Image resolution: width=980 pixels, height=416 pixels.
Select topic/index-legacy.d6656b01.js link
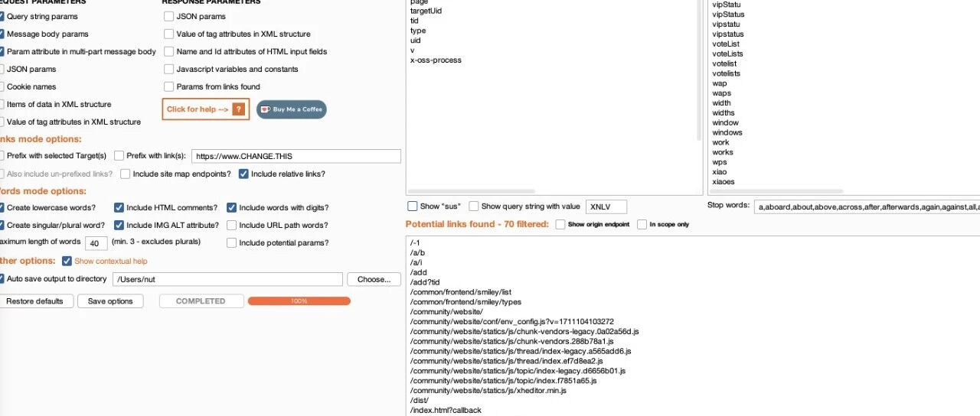pos(518,371)
